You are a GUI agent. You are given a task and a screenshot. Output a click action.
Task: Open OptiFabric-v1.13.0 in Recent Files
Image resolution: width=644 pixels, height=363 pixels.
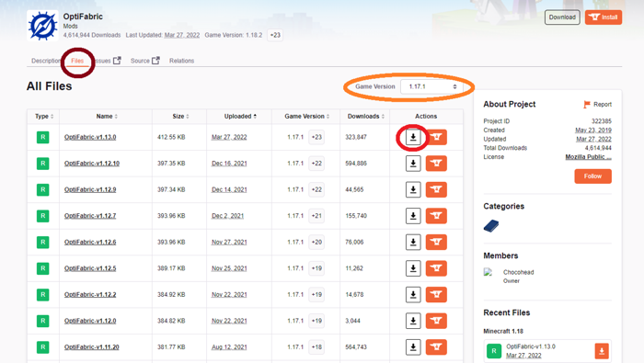pos(531,346)
